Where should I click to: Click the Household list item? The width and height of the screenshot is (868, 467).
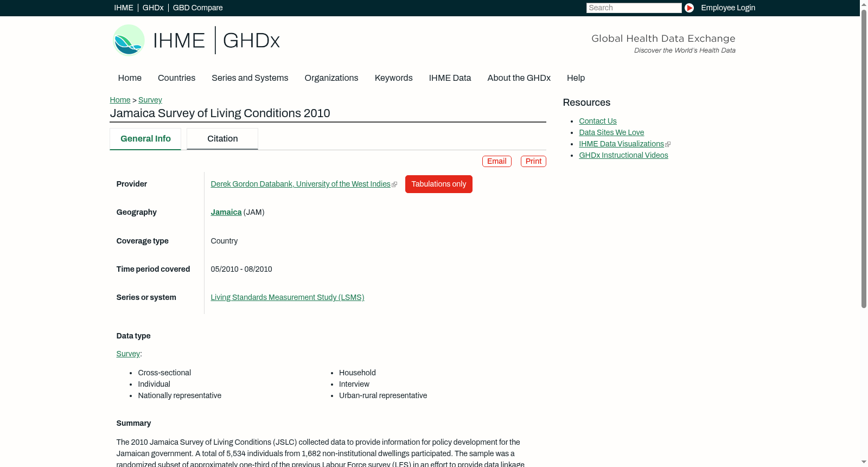[358, 373]
